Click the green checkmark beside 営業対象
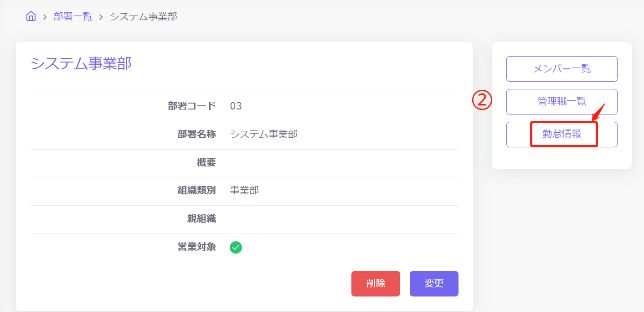This screenshot has width=644, height=312. pyautogui.click(x=236, y=247)
